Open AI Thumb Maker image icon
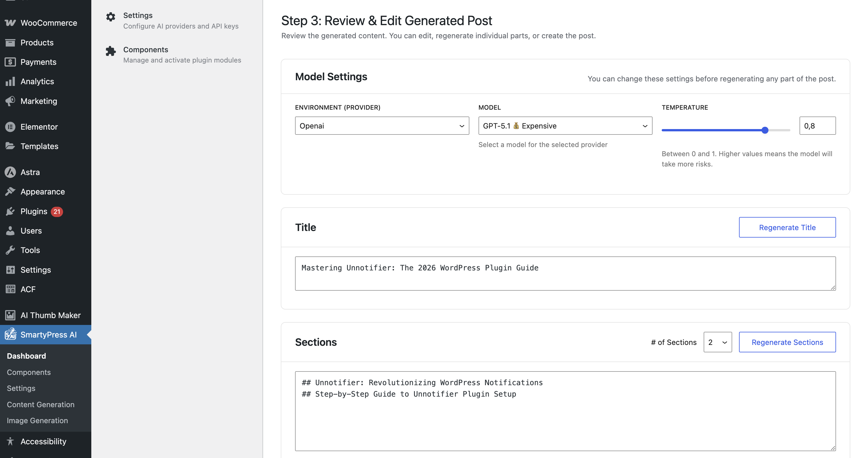 (x=10, y=315)
